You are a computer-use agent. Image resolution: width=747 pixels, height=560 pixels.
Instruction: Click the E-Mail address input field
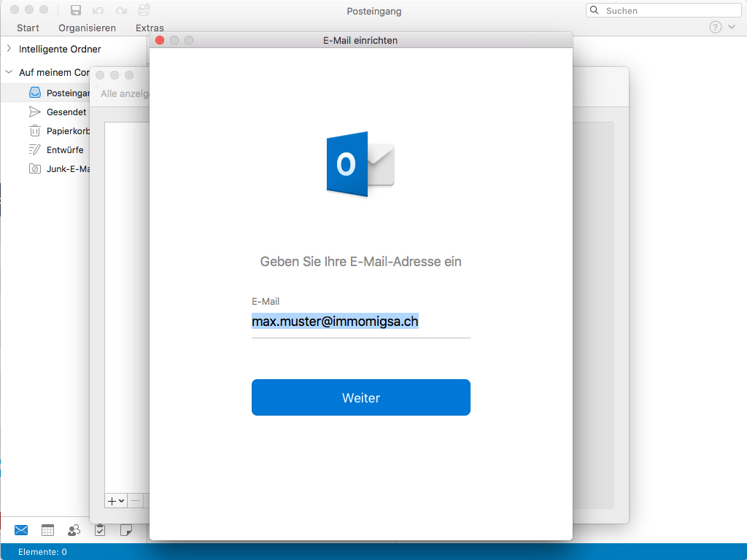point(360,322)
